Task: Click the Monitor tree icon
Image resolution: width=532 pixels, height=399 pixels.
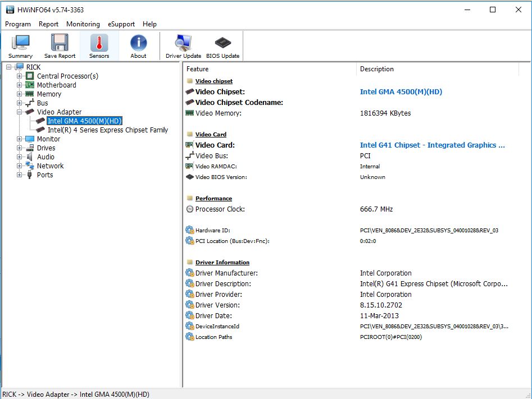Action: coord(30,139)
